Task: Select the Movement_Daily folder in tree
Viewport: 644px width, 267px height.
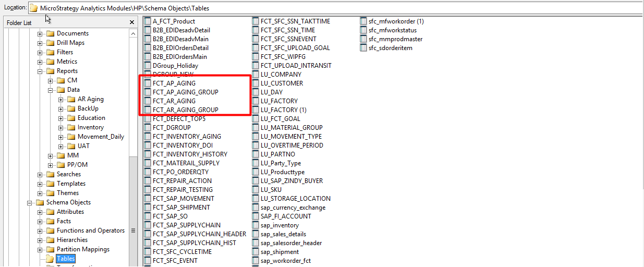Action: coord(101,137)
